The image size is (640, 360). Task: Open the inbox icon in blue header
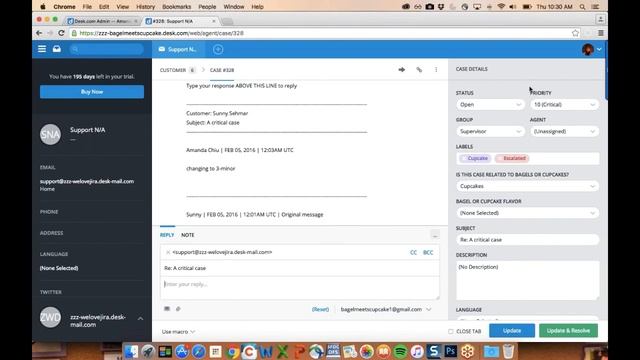coord(57,49)
